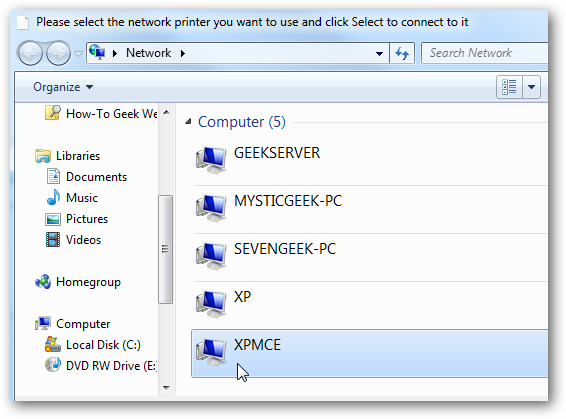This screenshot has width=566, height=419.
Task: Click the sidebar scroll down arrow
Action: [x=166, y=388]
